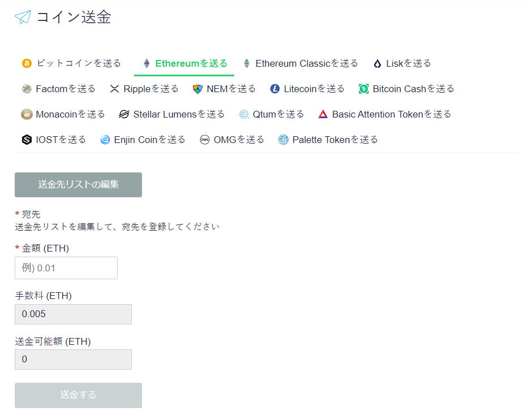Click the 送金可能額 (ETH) field
529x420 pixels.
[x=73, y=360]
